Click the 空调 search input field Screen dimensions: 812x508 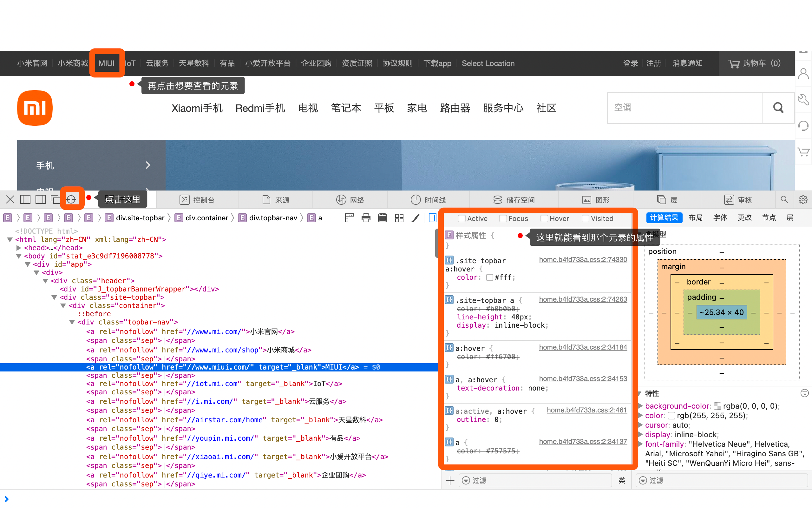[684, 108]
